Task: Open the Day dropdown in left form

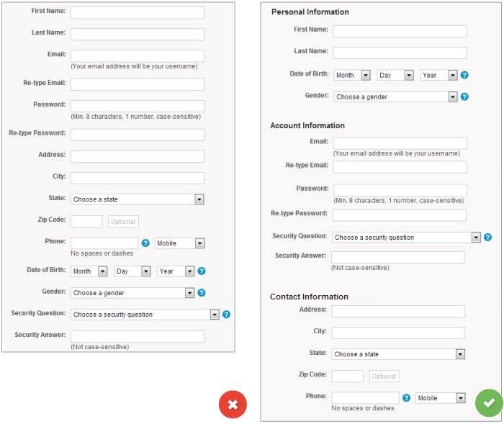Action: coord(132,271)
